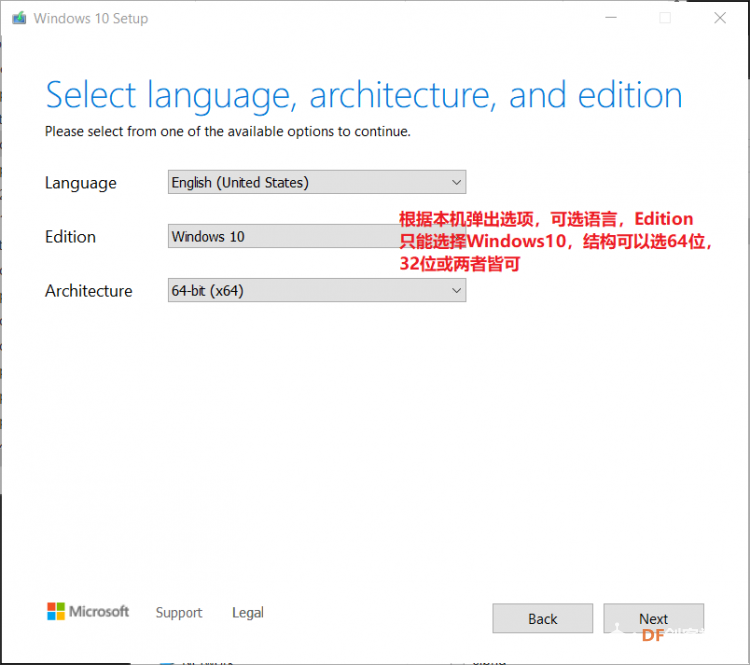
Task: Open the Legal link
Action: point(248,613)
